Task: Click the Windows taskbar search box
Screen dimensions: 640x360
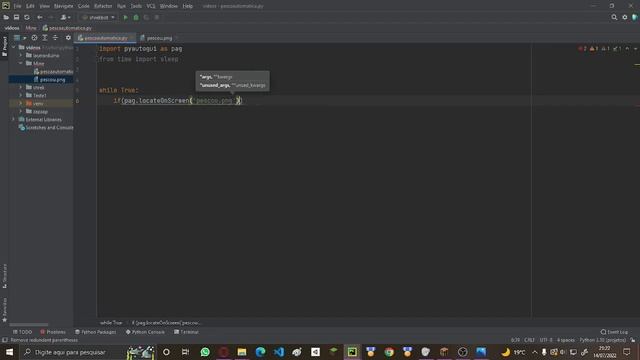Action: (x=87, y=352)
